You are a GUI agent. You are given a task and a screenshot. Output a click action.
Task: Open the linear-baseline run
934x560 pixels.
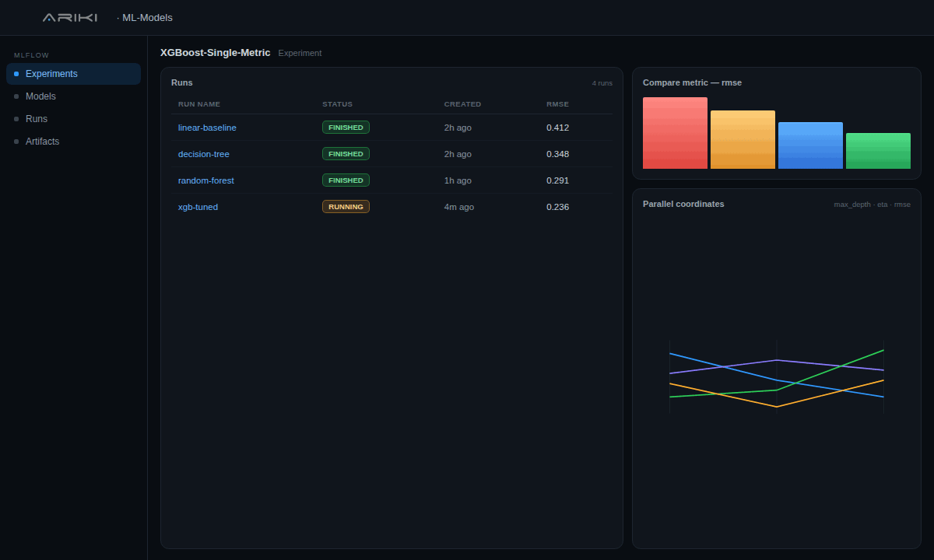coord(207,128)
